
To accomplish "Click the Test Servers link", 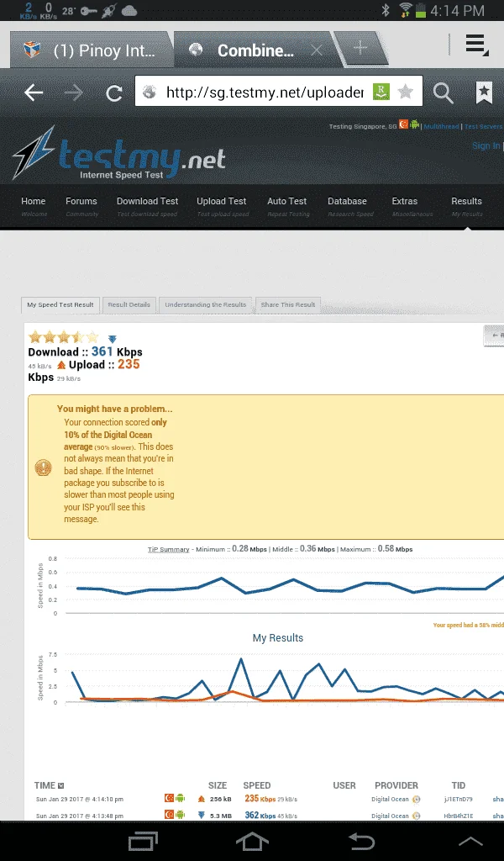I will (x=483, y=126).
